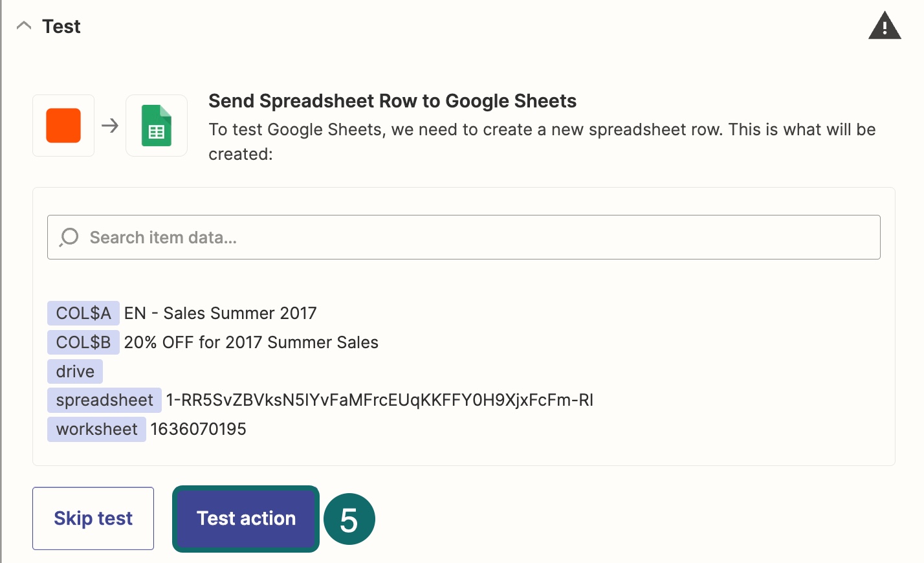Click the spreadsheet ID value
Screen dimensions: 924x563
click(x=379, y=401)
